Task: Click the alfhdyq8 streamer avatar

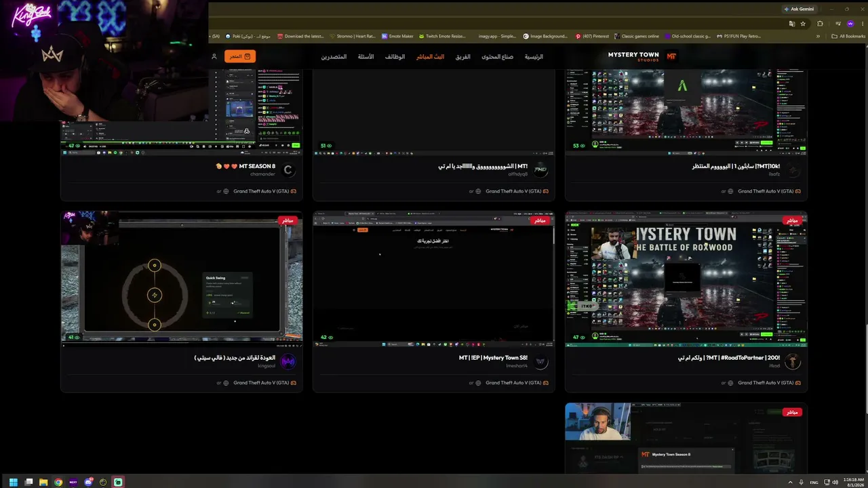Action: click(x=540, y=170)
